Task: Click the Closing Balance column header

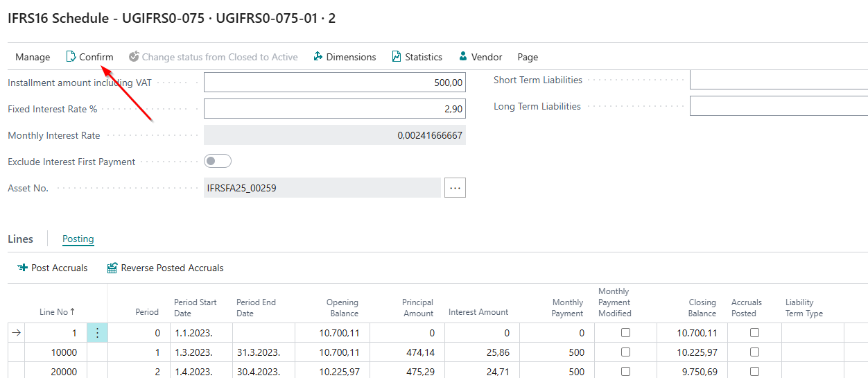Action: (702, 307)
